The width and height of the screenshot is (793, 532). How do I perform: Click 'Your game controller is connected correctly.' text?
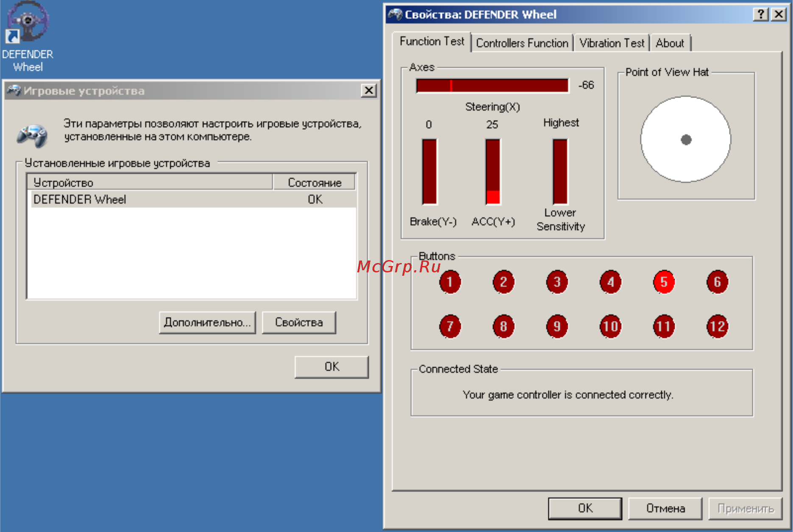pos(568,395)
